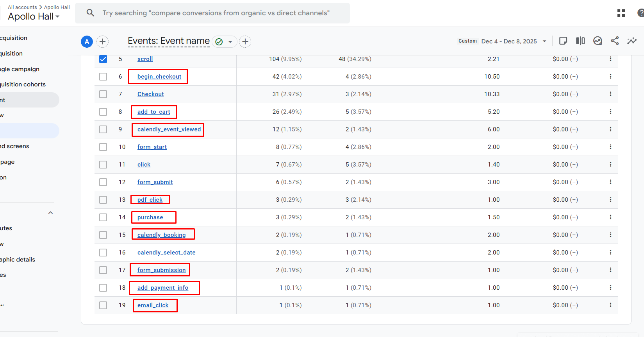Image resolution: width=644 pixels, height=337 pixels.
Task: Share this report using the share icon
Action: point(615,41)
